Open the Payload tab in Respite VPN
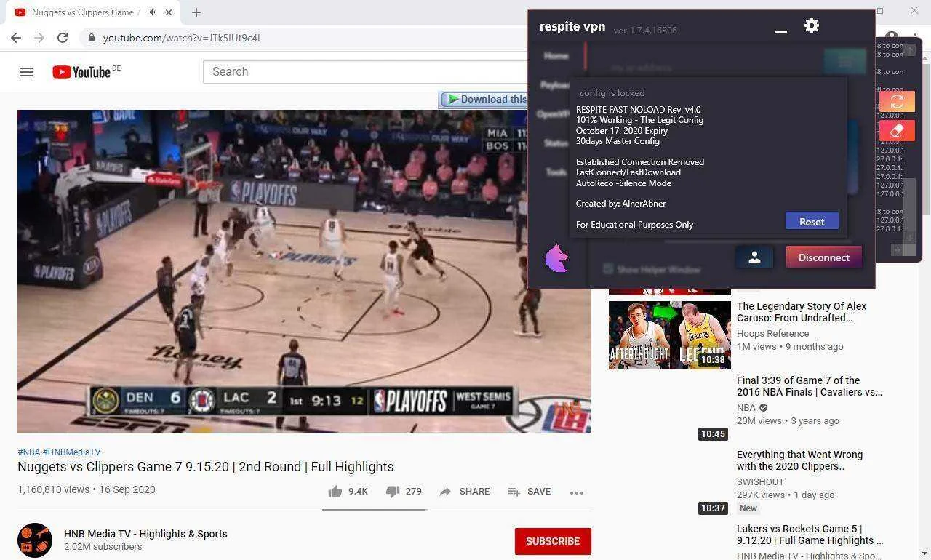 coord(554,85)
